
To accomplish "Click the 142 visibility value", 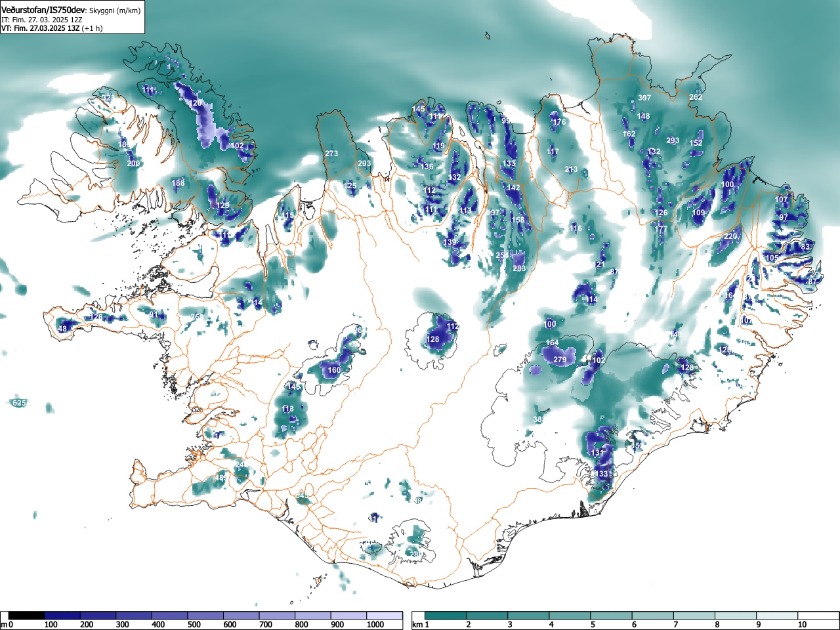I will (x=513, y=188).
